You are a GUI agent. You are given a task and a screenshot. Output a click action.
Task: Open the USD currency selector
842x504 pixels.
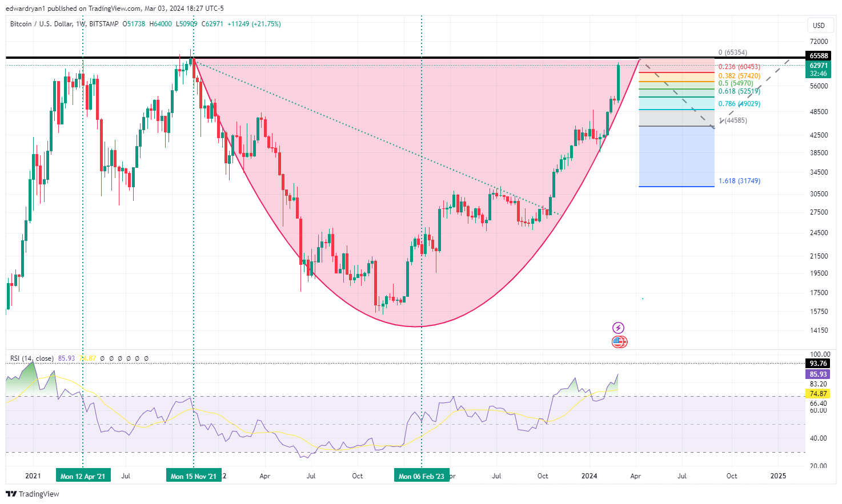tap(819, 25)
